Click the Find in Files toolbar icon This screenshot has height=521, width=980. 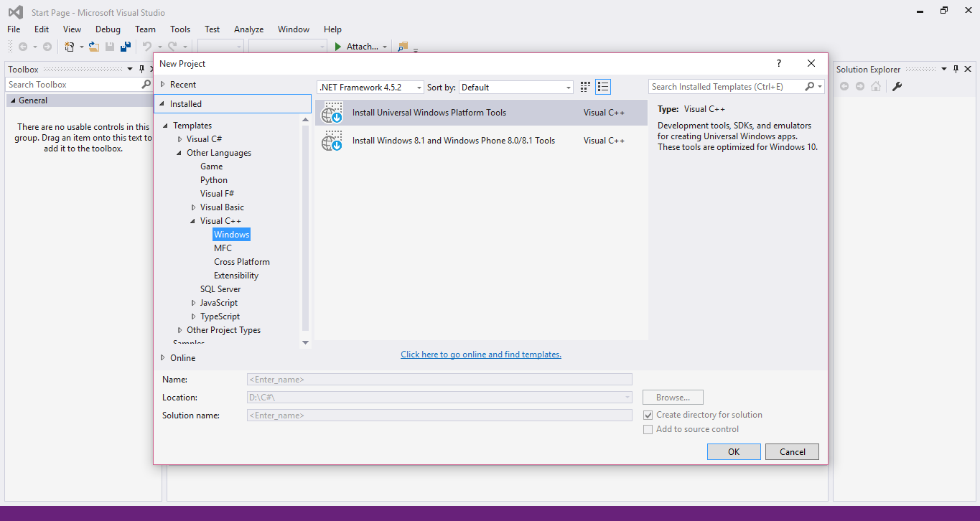pyautogui.click(x=403, y=47)
